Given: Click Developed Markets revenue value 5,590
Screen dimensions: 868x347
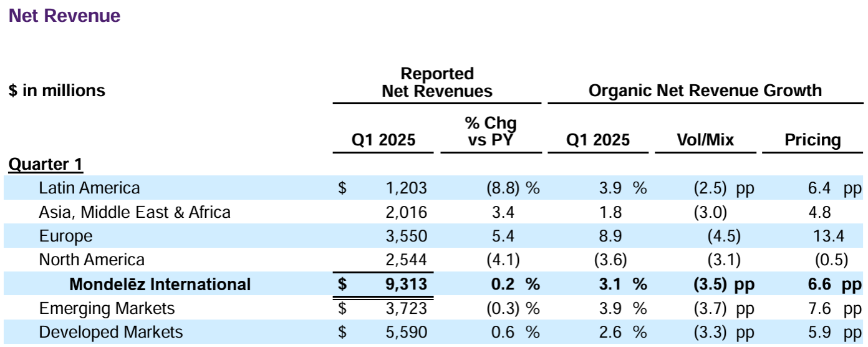Looking at the screenshot, I should [x=407, y=332].
